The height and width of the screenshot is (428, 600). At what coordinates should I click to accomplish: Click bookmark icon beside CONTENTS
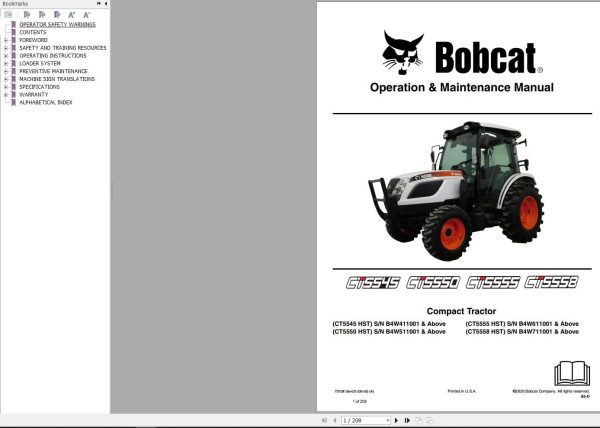[x=13, y=33]
